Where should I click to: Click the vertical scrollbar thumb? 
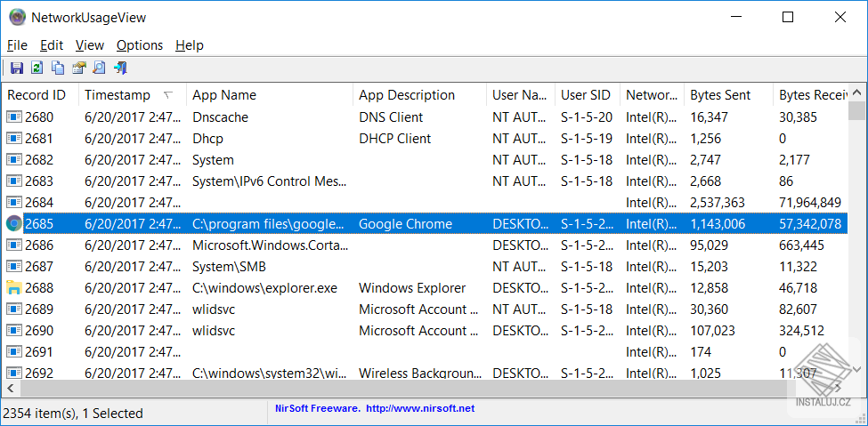pos(857,110)
